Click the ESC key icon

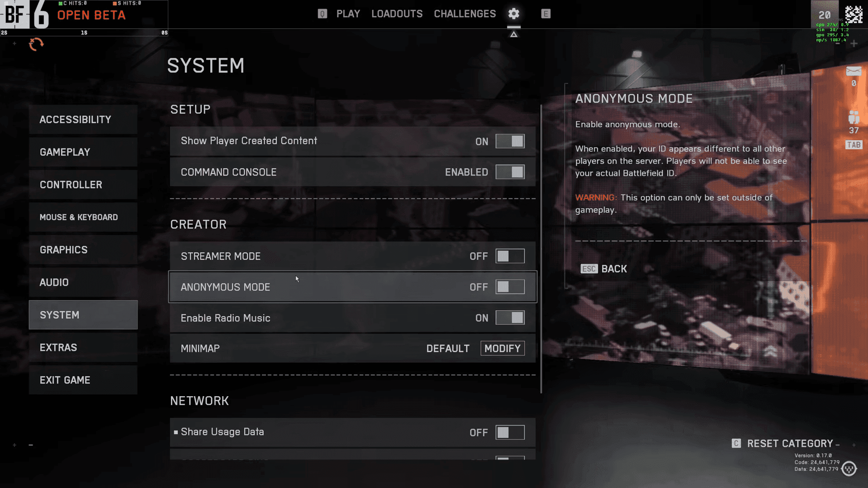(589, 269)
